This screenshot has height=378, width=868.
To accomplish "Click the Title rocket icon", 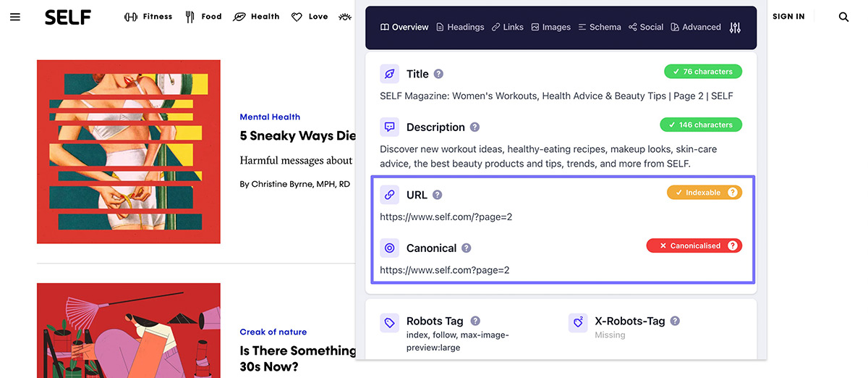I will [x=389, y=74].
